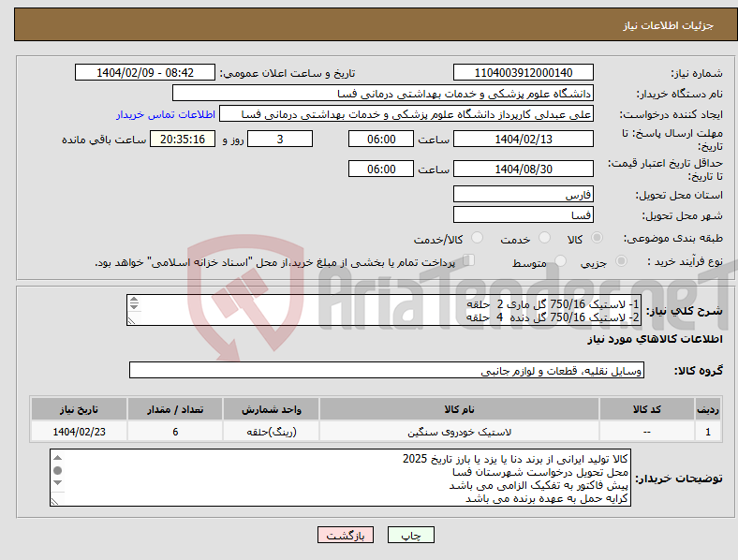Click the buyer notes textbox
738x560 pixels.
[x=340, y=478]
